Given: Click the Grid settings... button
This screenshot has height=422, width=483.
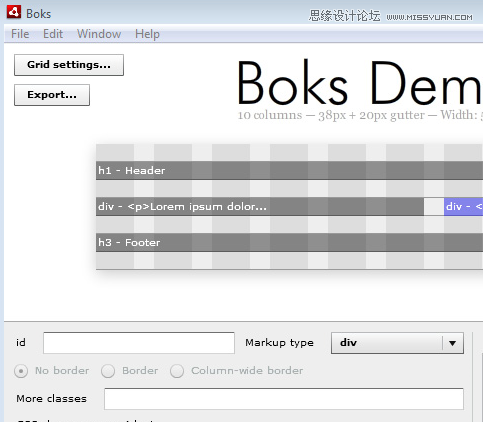Looking at the screenshot, I should tap(69, 65).
